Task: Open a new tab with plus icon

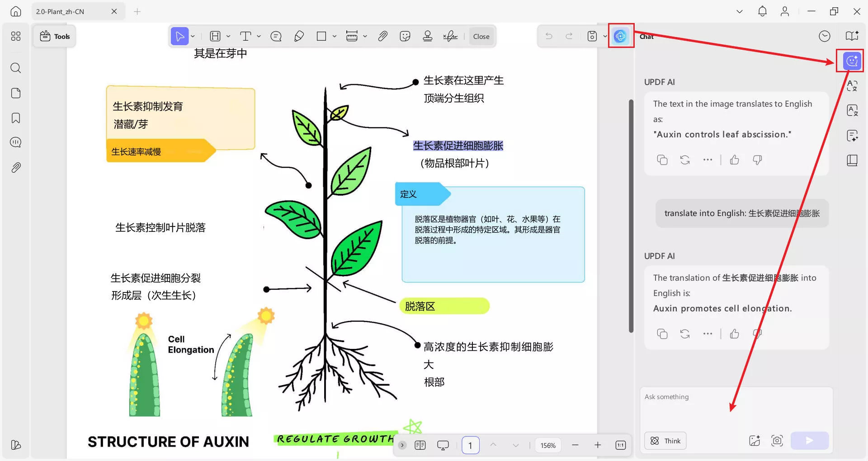Action: pos(137,11)
